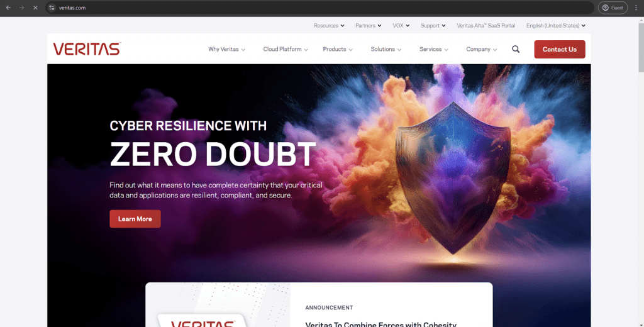Open the browser three-dot menu

click(x=636, y=8)
